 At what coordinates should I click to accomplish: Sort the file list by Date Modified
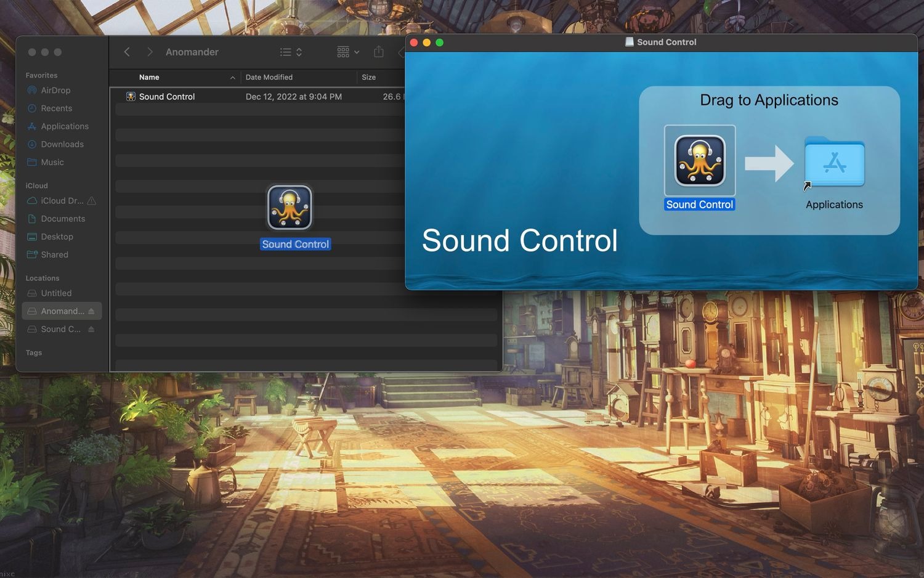(x=269, y=77)
